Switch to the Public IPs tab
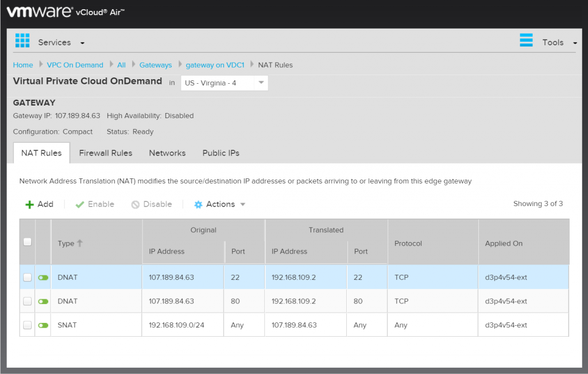 pyautogui.click(x=221, y=153)
